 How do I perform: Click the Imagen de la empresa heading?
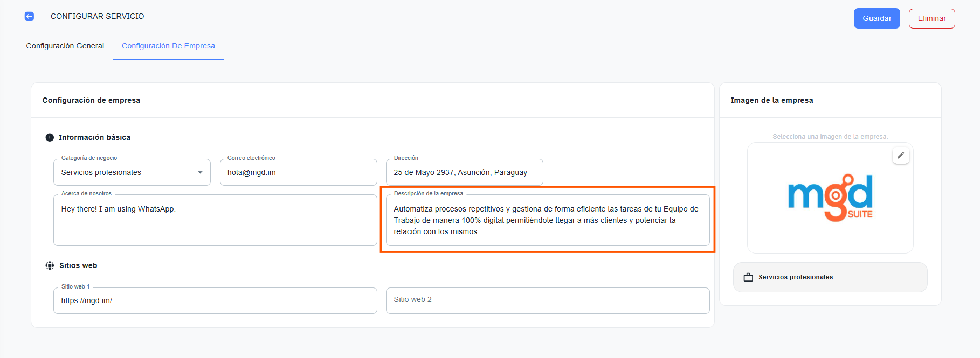tap(771, 100)
